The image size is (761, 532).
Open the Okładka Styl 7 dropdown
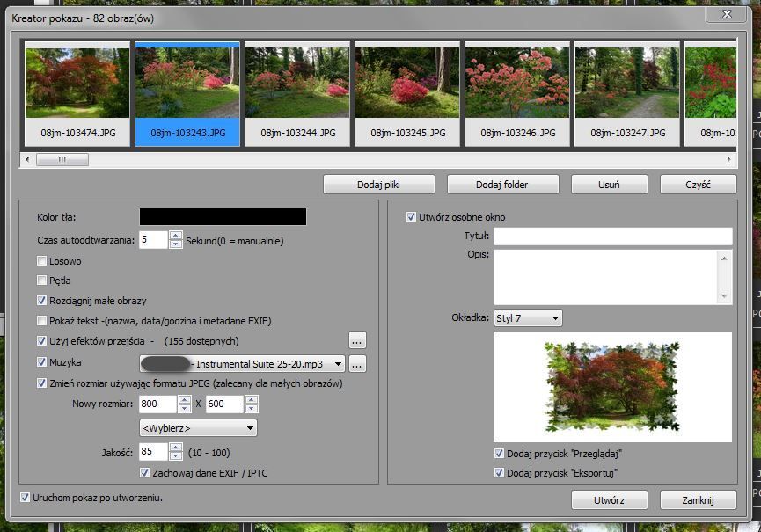(528, 318)
